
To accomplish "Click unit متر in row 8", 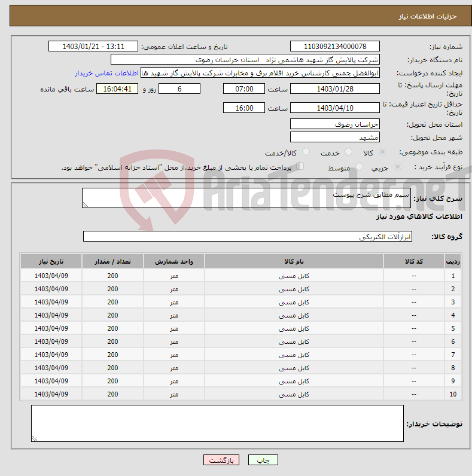I will coord(174,368).
